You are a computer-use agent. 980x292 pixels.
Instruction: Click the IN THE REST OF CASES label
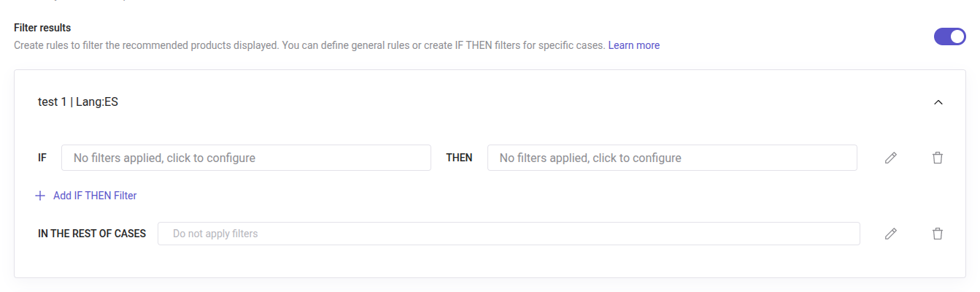92,234
